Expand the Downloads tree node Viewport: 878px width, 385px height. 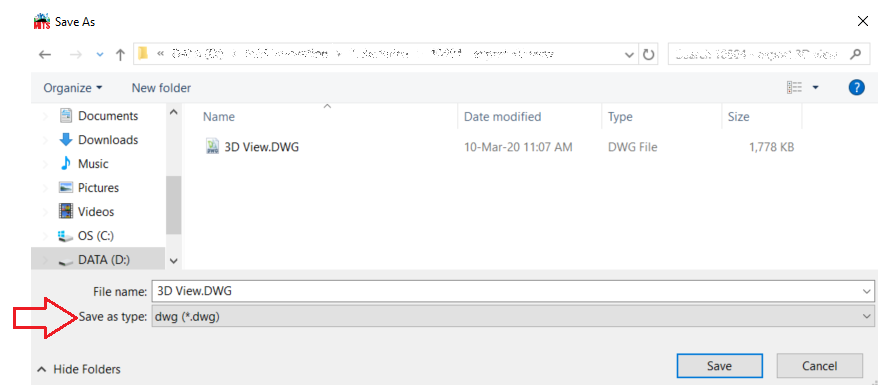45,140
